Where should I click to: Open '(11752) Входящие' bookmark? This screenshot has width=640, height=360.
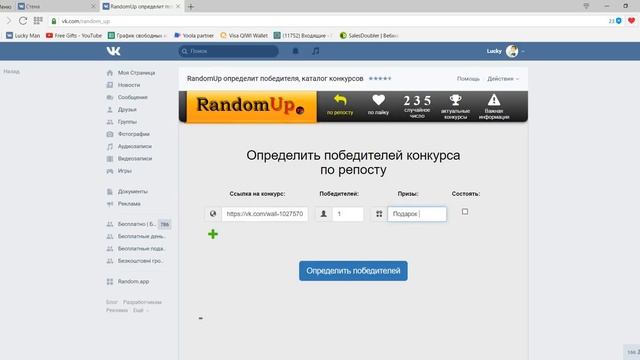coord(303,36)
